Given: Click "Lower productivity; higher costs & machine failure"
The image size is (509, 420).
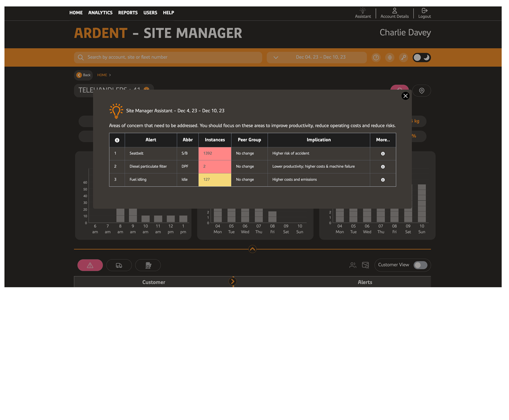Looking at the screenshot, I should [313, 166].
